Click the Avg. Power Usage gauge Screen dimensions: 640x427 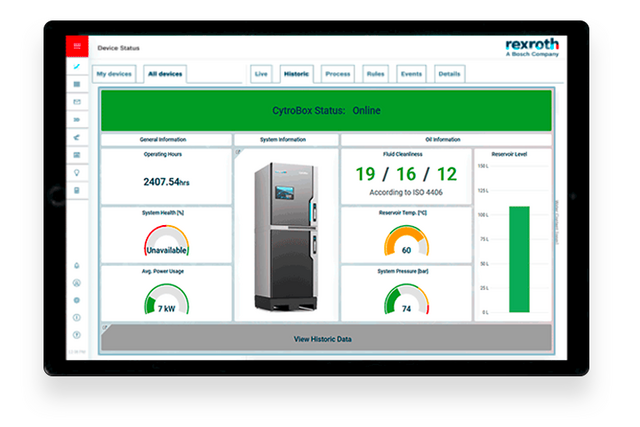coord(167,300)
